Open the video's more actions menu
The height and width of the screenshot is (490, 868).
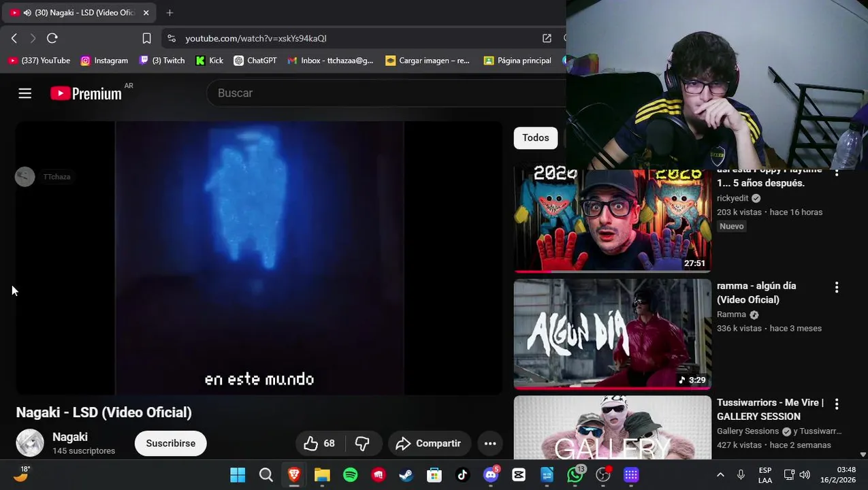[x=490, y=443]
